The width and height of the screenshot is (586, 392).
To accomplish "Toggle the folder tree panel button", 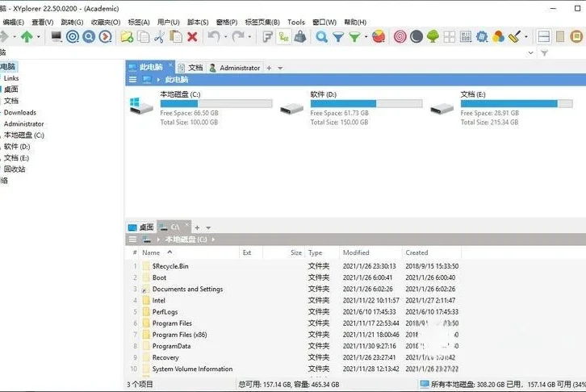I will (283, 36).
